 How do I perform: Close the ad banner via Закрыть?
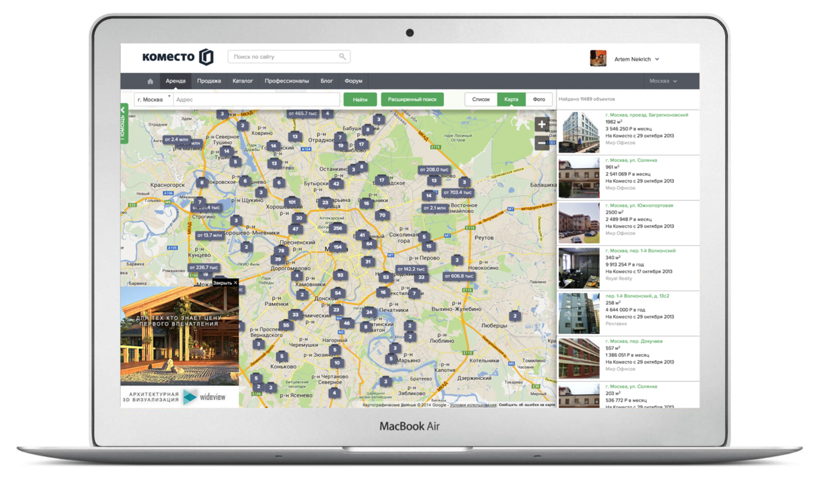pyautogui.click(x=225, y=283)
